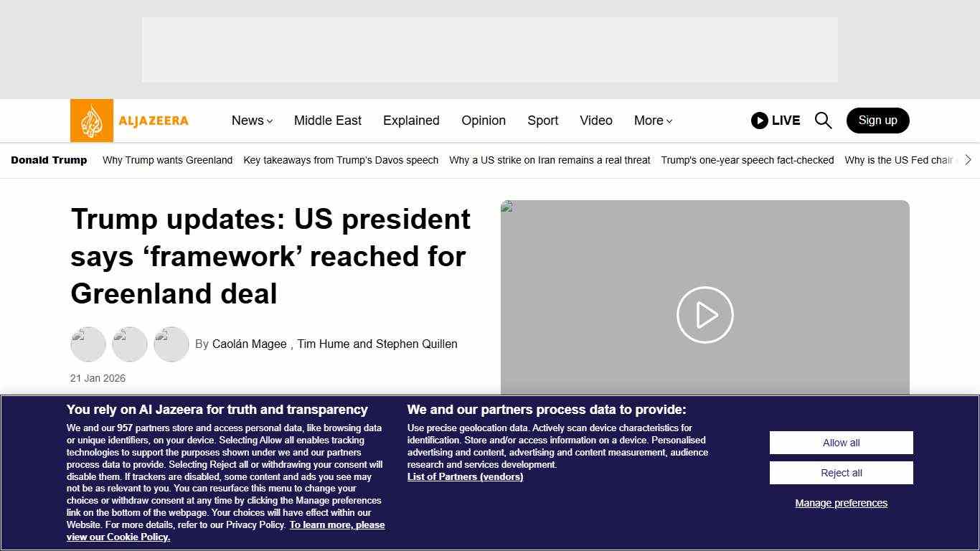Click the Al Jazeera logo
Viewport: 980px width, 551px height.
(x=130, y=121)
